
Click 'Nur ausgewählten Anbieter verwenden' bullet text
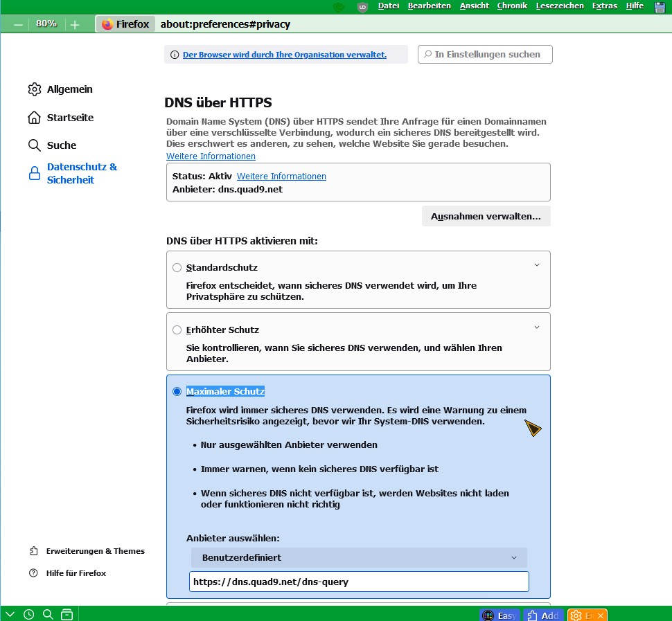(x=289, y=445)
